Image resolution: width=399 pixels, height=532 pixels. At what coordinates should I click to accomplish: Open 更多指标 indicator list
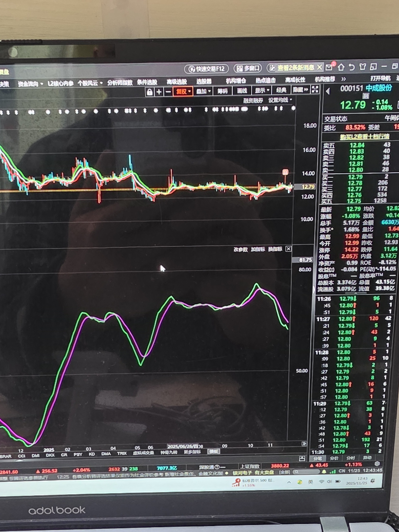pyautogui.click(x=192, y=451)
